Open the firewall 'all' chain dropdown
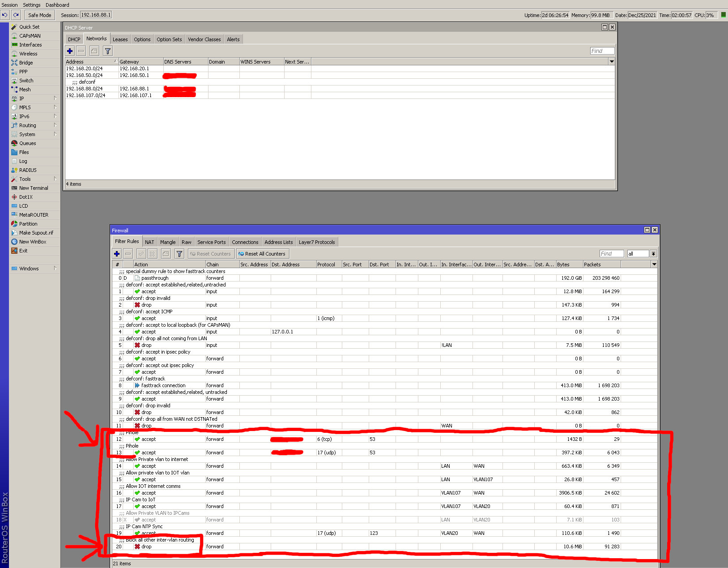This screenshot has height=568, width=728. (x=653, y=254)
